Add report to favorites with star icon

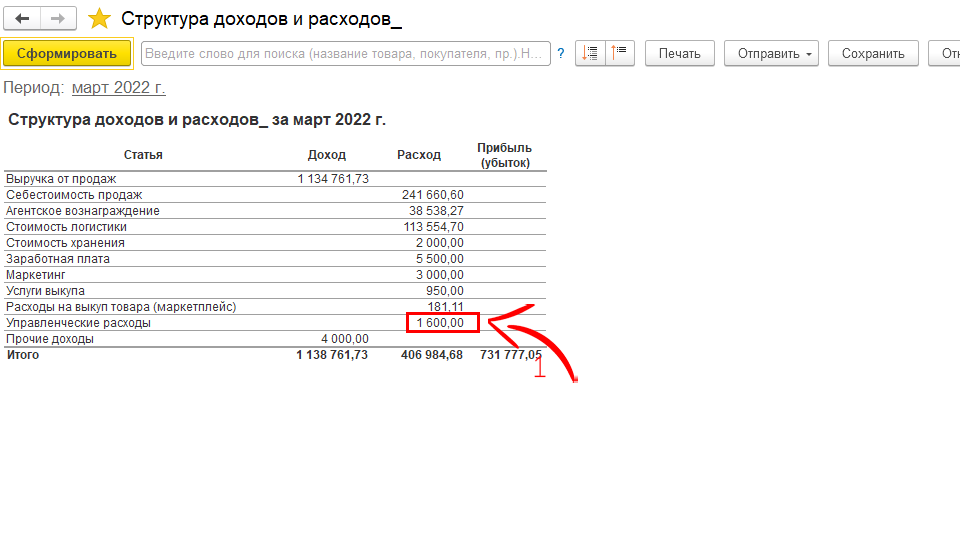pyautogui.click(x=99, y=19)
